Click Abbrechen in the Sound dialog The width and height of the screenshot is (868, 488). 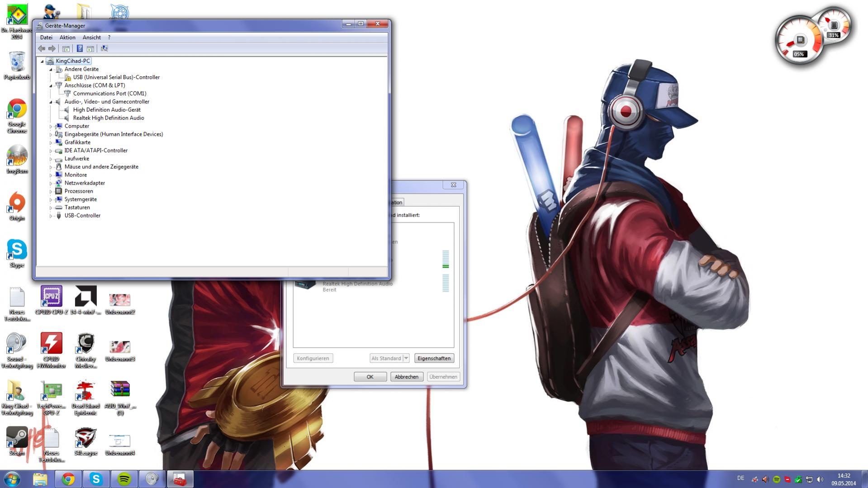pyautogui.click(x=406, y=377)
